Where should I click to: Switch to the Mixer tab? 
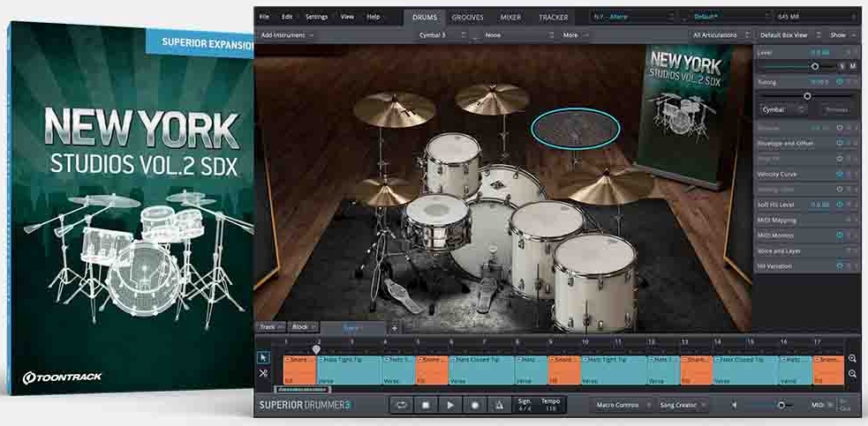pos(510,17)
